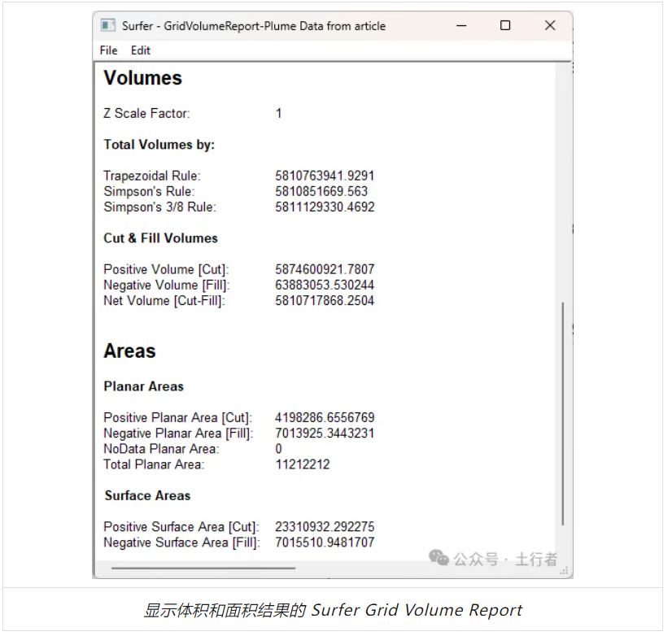Click the Areas heading
672x636 pixels.
pyautogui.click(x=129, y=351)
